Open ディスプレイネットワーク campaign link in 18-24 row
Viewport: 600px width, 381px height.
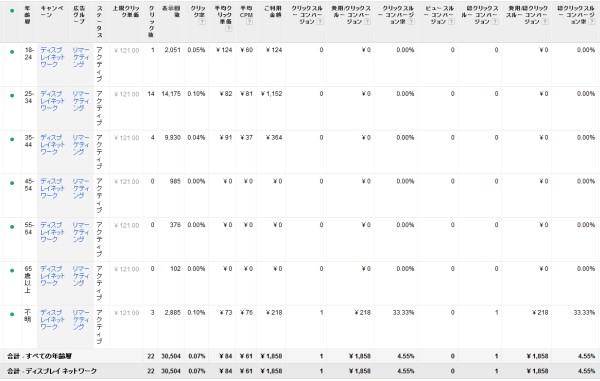click(52, 57)
